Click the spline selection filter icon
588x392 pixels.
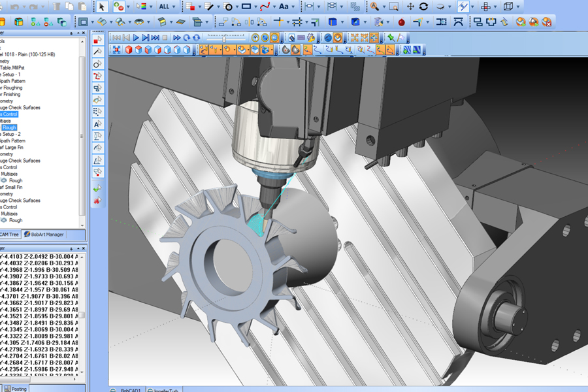(97, 76)
